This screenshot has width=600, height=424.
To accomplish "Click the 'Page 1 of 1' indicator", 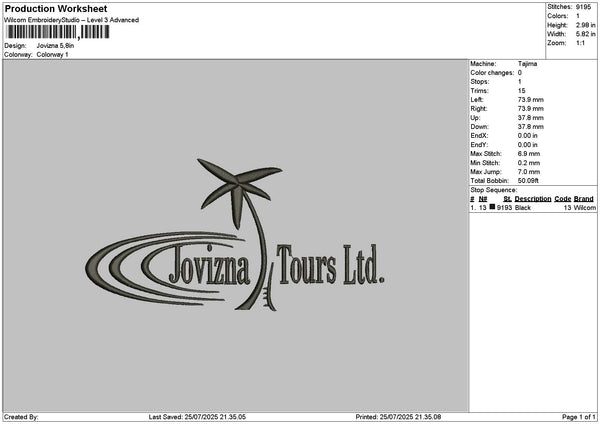I will [579, 417].
